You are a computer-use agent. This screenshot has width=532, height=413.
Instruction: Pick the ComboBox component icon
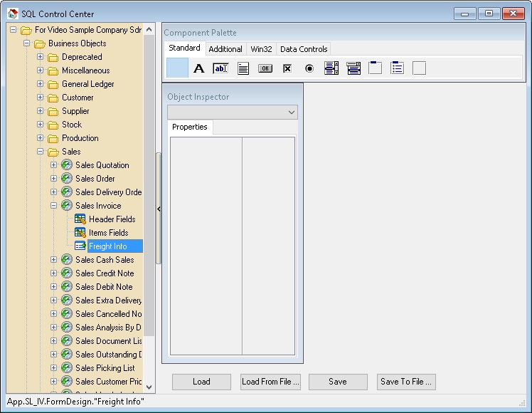(x=353, y=68)
